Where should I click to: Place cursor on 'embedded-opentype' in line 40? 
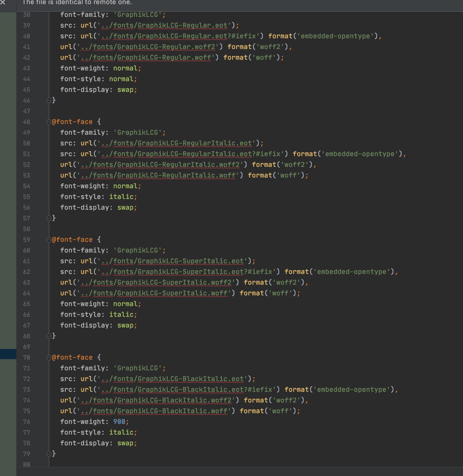(335, 36)
